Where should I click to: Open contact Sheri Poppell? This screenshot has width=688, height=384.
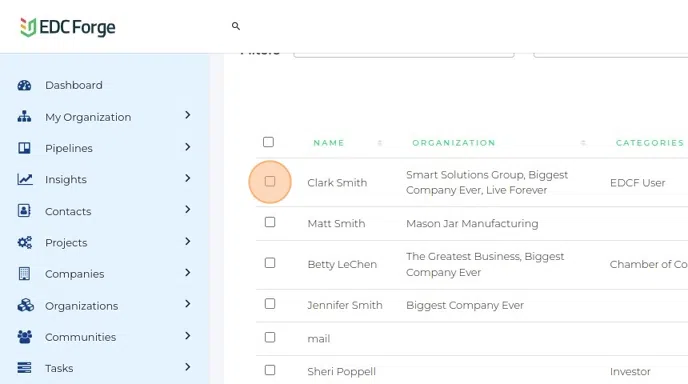pyautogui.click(x=341, y=371)
